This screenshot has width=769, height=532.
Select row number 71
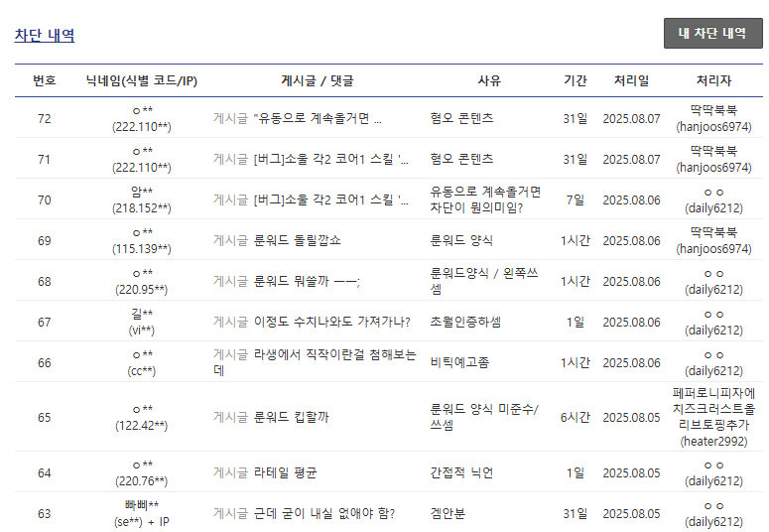(x=44, y=160)
